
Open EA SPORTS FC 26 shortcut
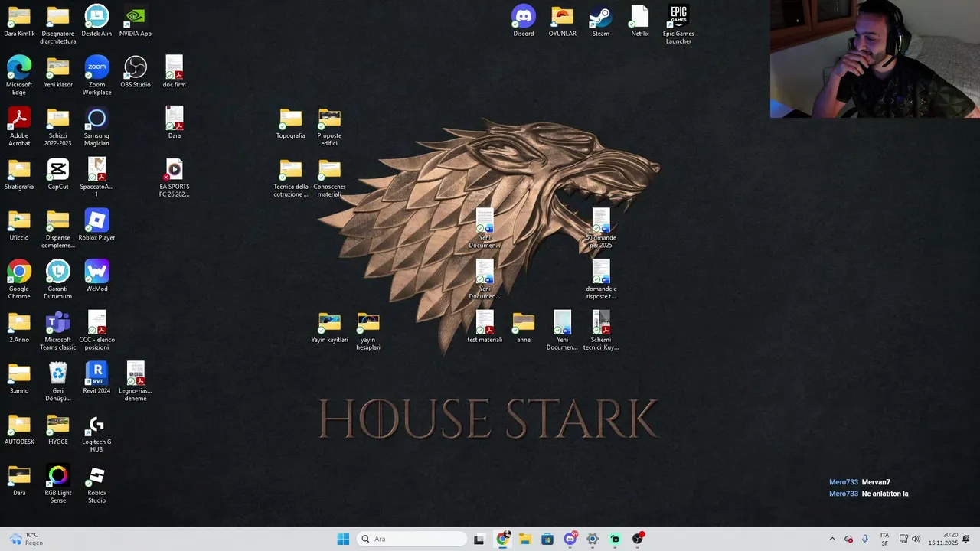(175, 178)
